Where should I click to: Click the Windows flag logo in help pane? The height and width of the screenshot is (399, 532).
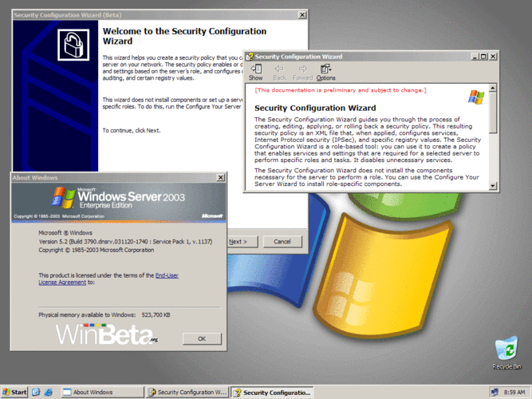click(x=476, y=97)
